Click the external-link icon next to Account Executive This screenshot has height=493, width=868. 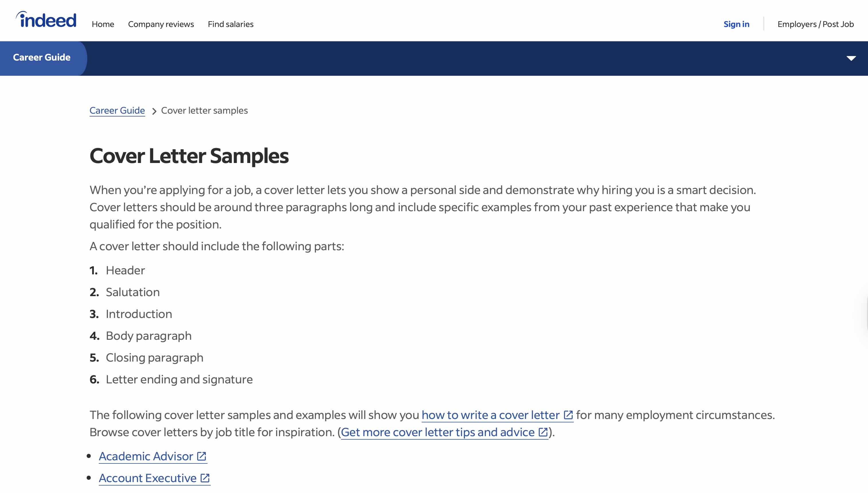click(205, 478)
